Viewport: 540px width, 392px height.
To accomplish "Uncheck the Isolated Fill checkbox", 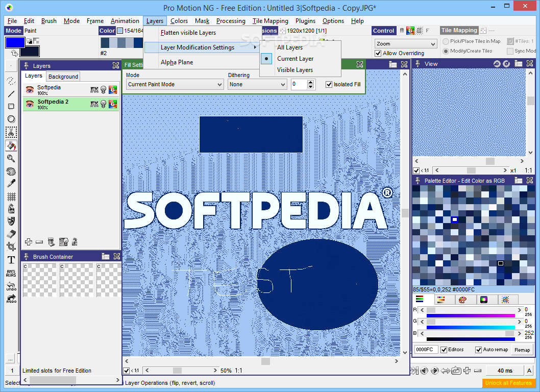I will [x=329, y=84].
